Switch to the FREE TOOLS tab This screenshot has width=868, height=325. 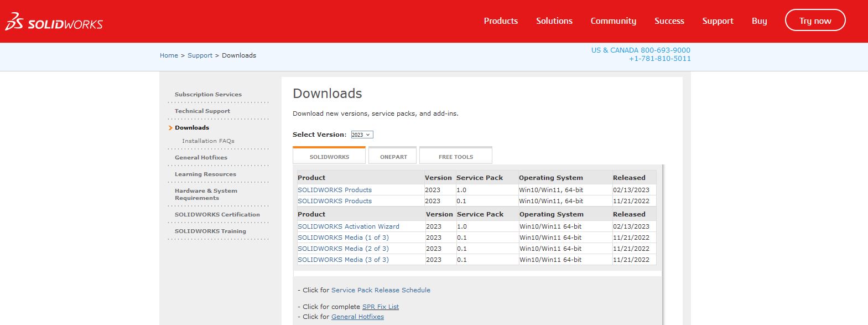click(x=455, y=157)
